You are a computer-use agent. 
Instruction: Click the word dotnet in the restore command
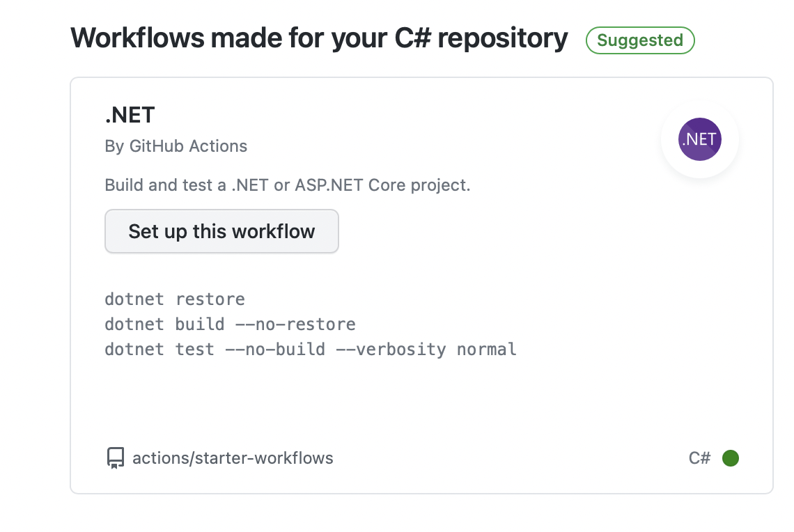pyautogui.click(x=134, y=299)
